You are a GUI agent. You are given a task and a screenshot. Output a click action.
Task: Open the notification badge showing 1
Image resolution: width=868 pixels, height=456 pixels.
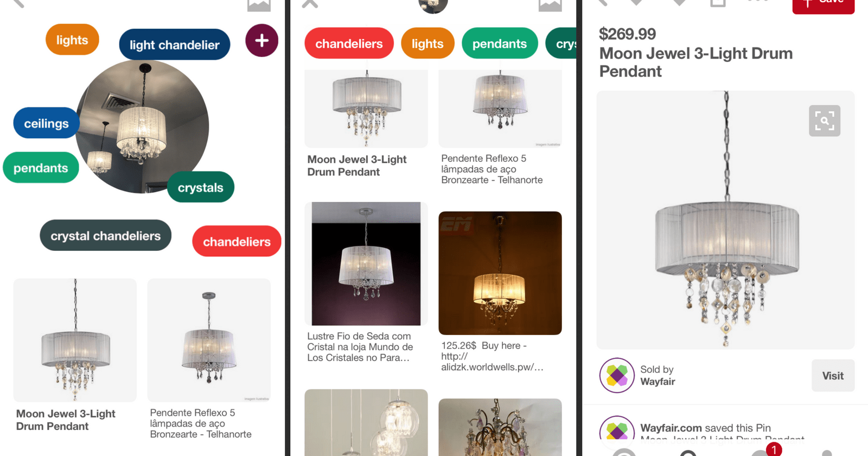(773, 449)
